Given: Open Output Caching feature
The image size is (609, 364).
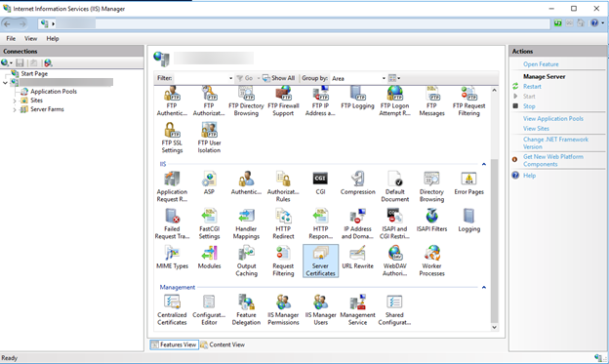Looking at the screenshot, I should pyautogui.click(x=246, y=262).
